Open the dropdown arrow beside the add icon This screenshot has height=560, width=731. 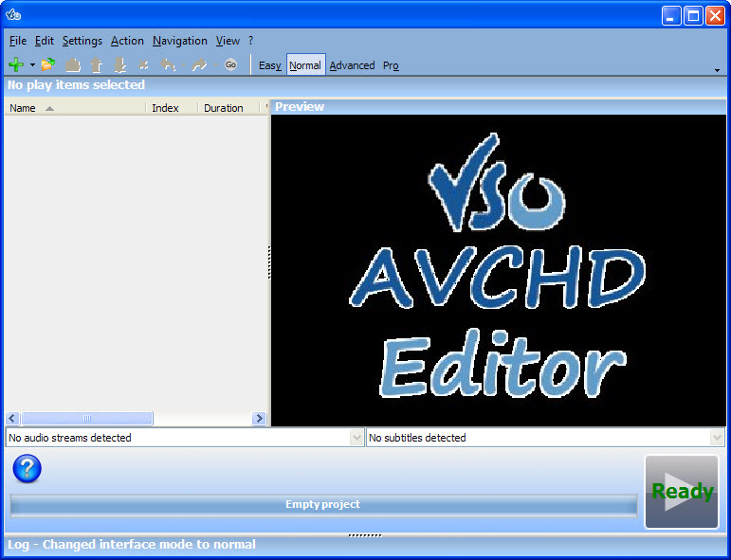(x=32, y=64)
